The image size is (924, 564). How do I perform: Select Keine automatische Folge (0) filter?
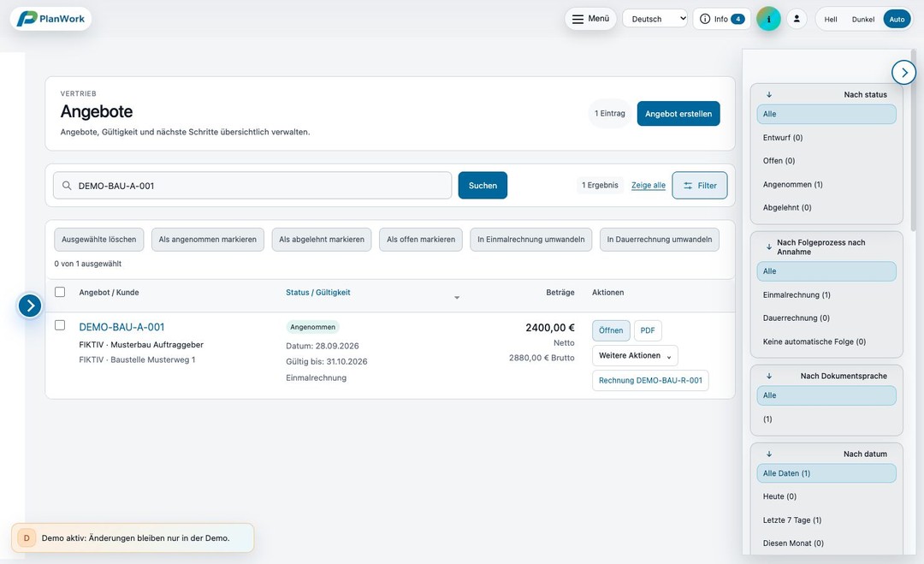tap(826, 341)
